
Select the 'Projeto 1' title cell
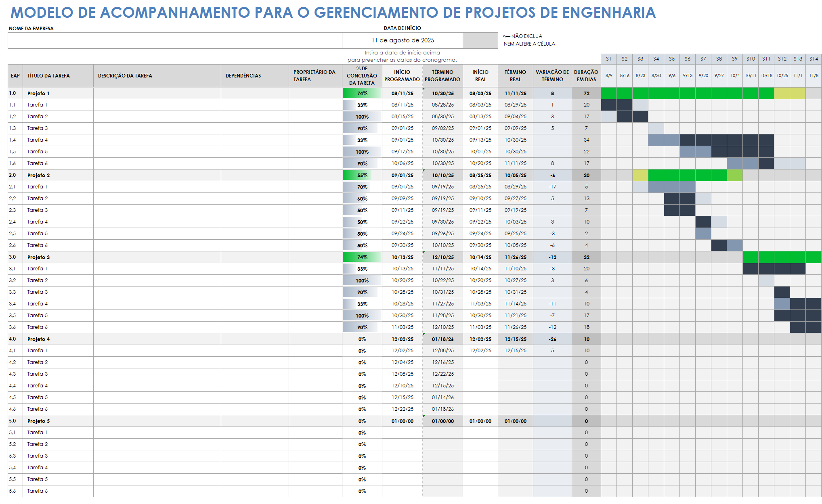pos(58,93)
